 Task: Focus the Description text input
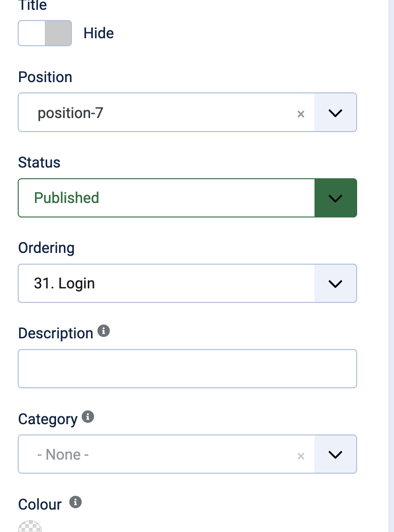(x=187, y=369)
